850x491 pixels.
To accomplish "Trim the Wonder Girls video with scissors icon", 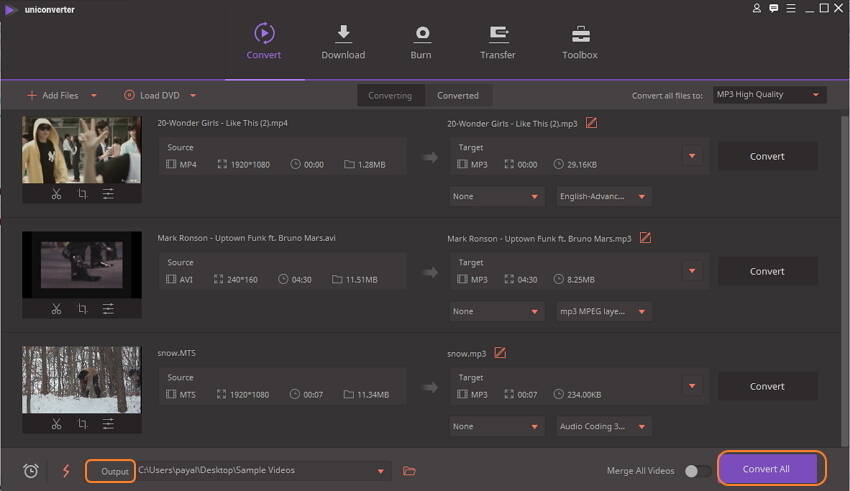I will [56, 194].
